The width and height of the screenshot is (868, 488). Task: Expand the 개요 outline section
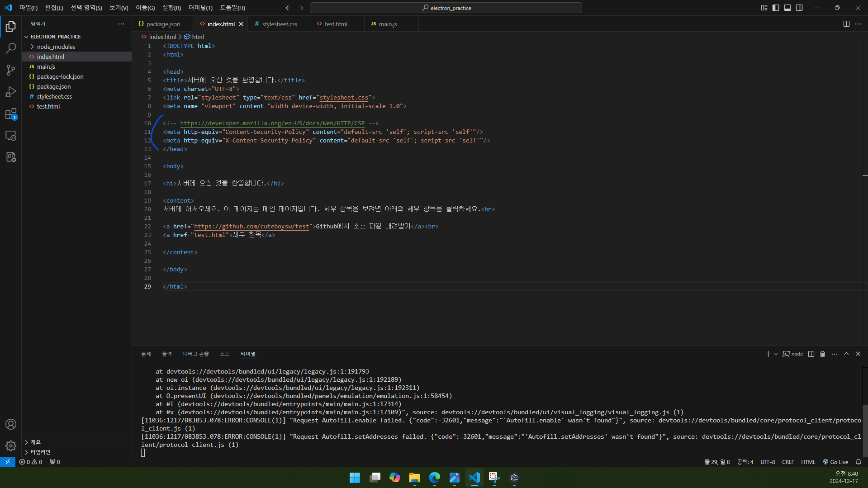pos(27,442)
